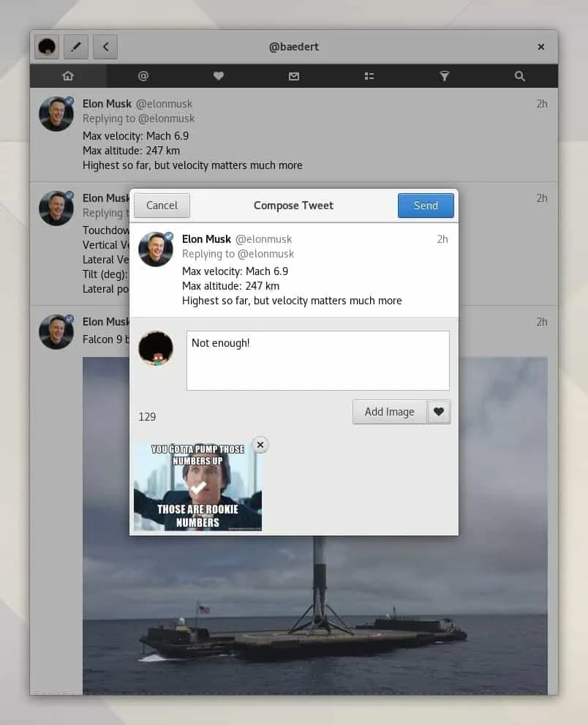Click inside the tweet text field
The width and height of the screenshot is (588, 725).
317,360
